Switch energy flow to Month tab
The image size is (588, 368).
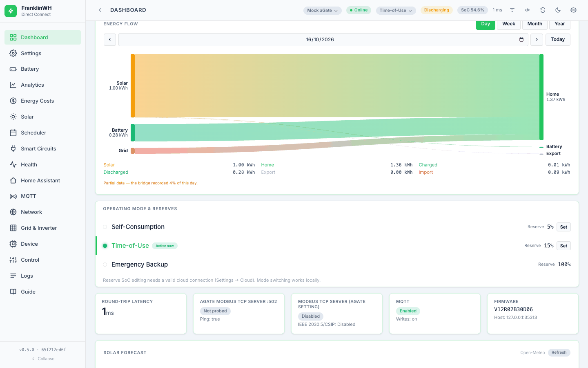(x=535, y=24)
